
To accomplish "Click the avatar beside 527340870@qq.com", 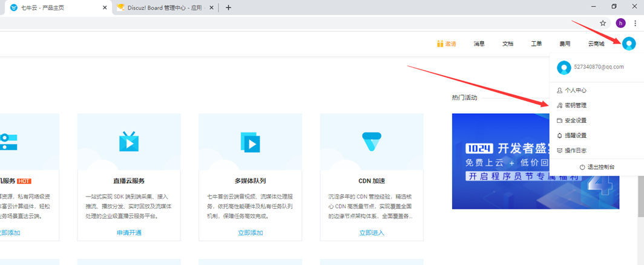I will point(564,67).
